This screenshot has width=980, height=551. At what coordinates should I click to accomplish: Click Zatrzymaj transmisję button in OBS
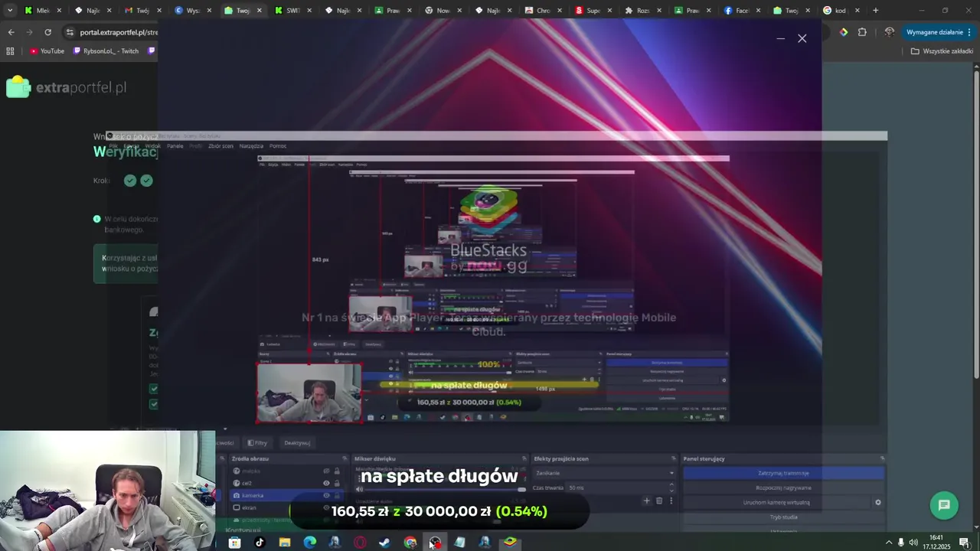pos(783,473)
